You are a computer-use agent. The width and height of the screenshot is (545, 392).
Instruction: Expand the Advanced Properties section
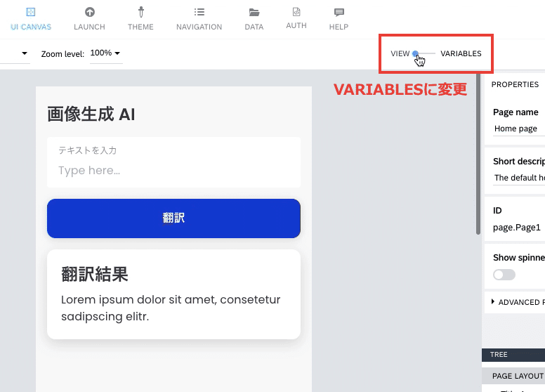click(516, 302)
